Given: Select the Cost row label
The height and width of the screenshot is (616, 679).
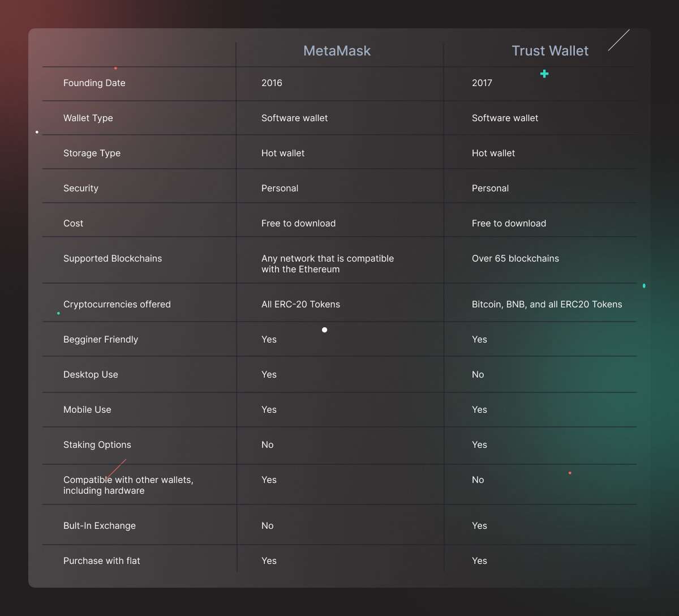Looking at the screenshot, I should click(x=74, y=223).
